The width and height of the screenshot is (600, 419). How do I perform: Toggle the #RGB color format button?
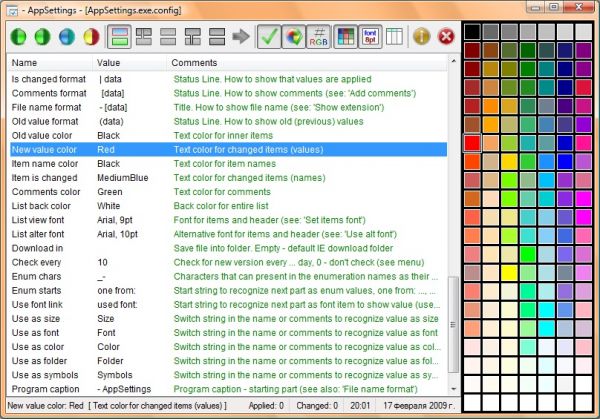point(318,37)
